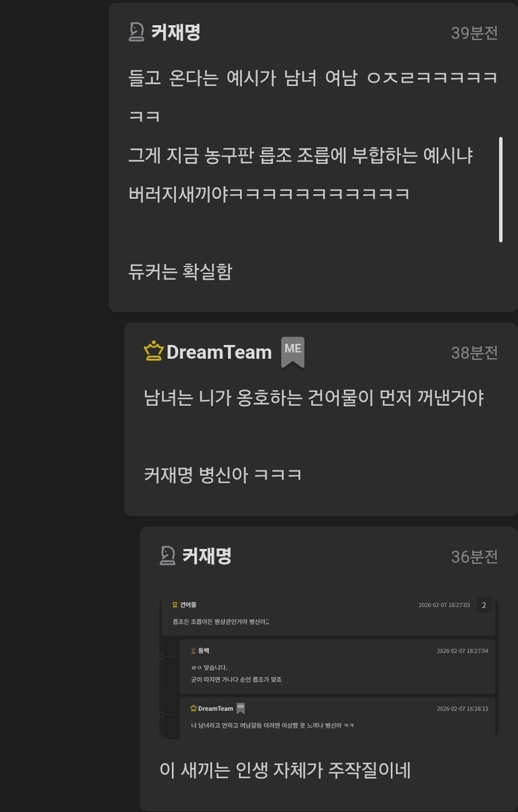Click the number 2 reply count badge

point(484,605)
